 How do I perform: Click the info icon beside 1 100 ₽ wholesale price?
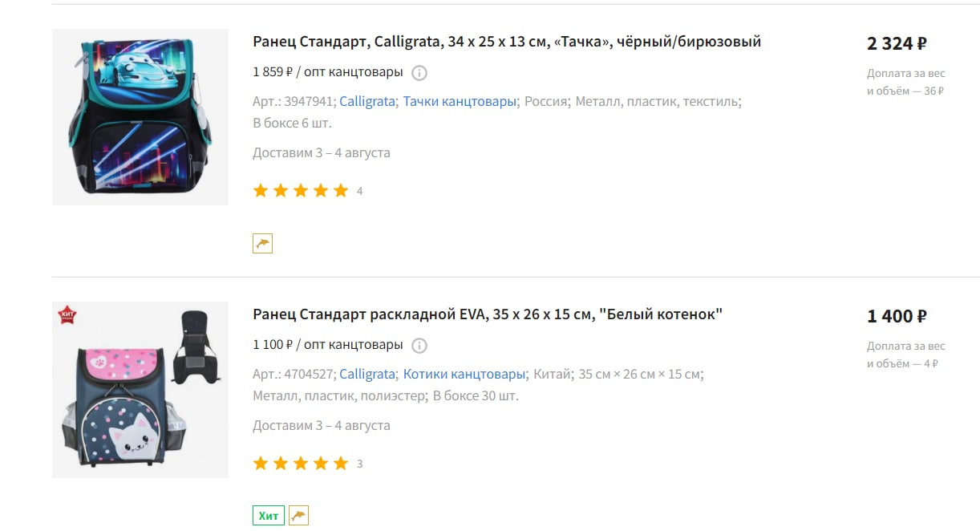[x=419, y=346]
